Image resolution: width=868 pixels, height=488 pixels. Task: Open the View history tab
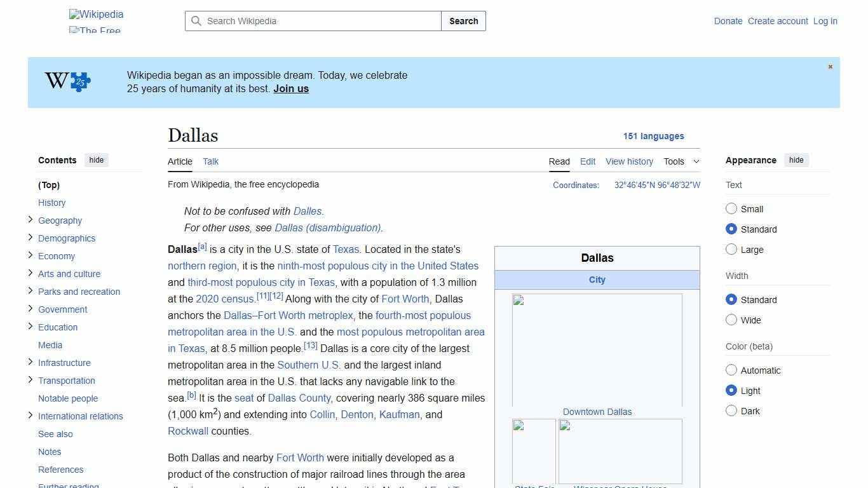click(x=629, y=161)
